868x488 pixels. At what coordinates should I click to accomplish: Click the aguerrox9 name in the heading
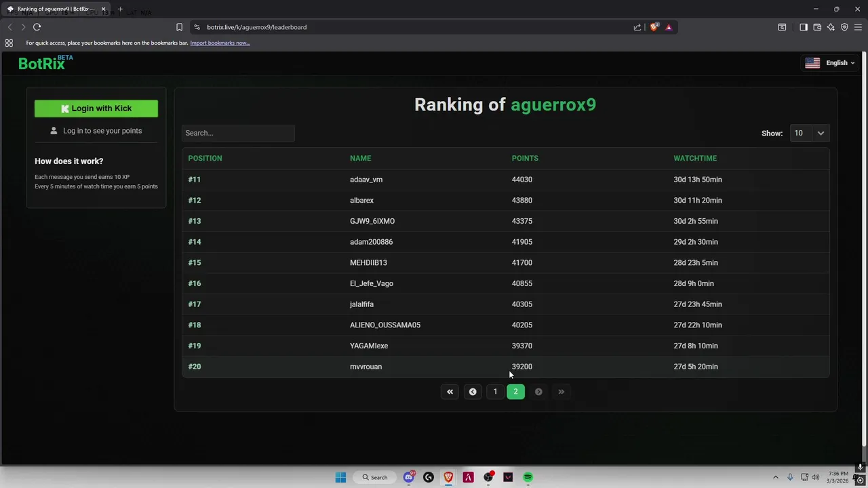click(553, 104)
